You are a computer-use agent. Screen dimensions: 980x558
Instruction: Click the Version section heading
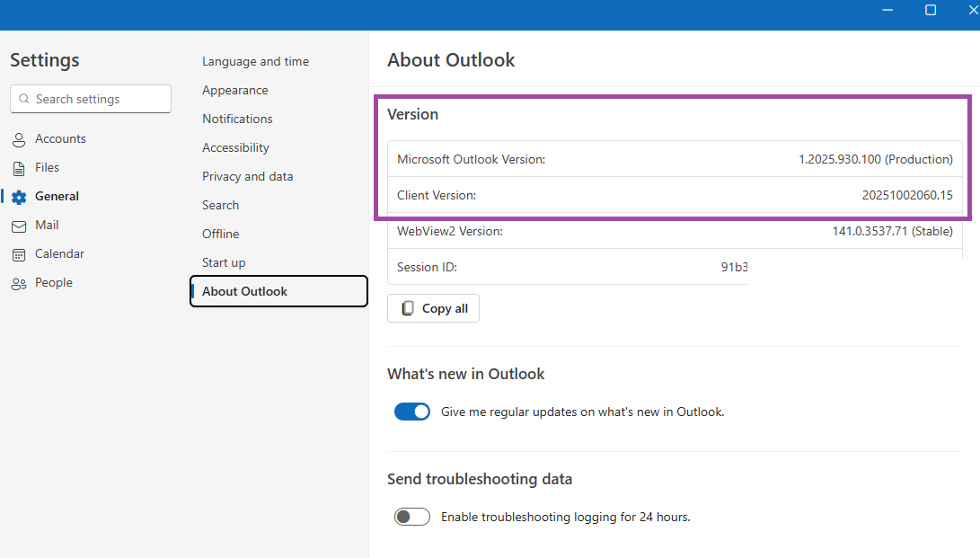coord(412,114)
